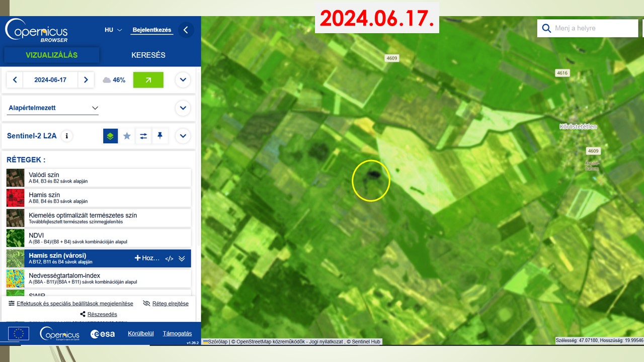The height and width of the screenshot is (362, 644).
Task: Toggle Réteg elrejtése layer visibility
Action: [166, 304]
